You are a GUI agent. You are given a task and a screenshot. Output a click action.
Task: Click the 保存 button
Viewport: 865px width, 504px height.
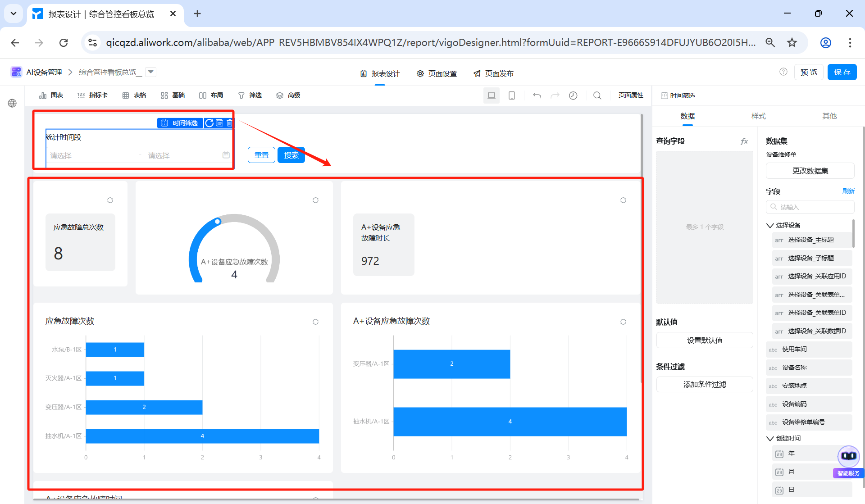click(x=842, y=72)
